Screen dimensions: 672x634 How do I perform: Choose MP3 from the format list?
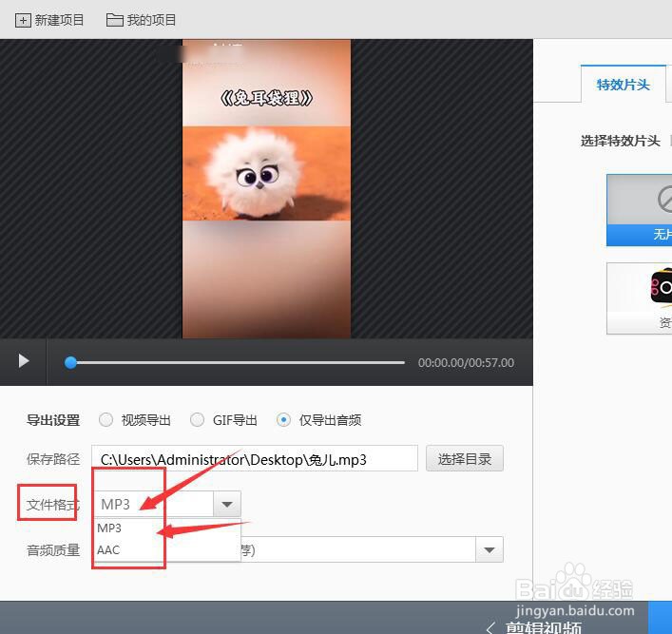pos(167,528)
